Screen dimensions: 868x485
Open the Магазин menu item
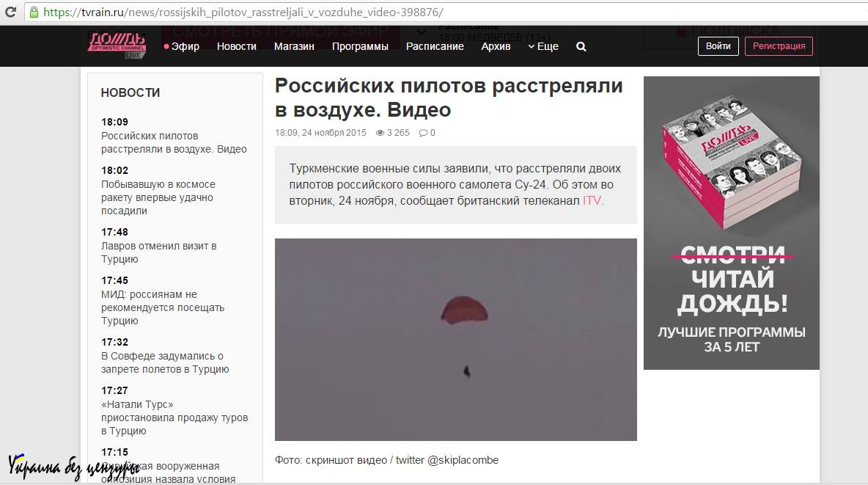(x=294, y=46)
